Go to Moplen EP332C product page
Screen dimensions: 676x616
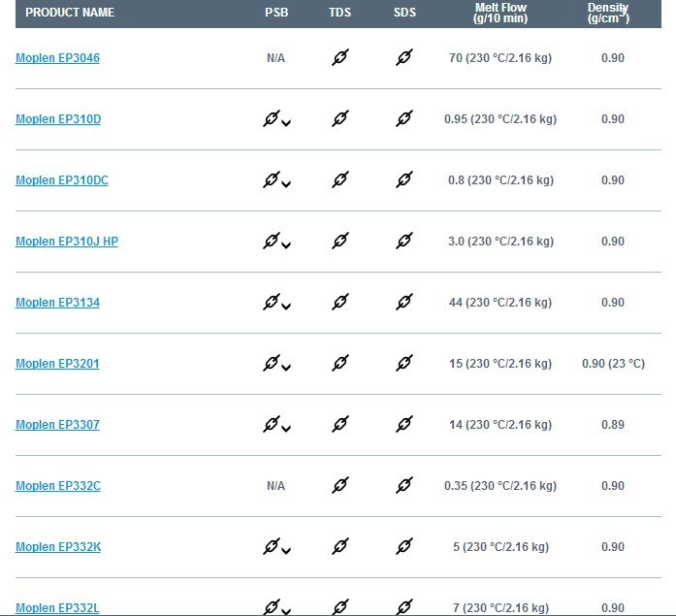coord(58,486)
